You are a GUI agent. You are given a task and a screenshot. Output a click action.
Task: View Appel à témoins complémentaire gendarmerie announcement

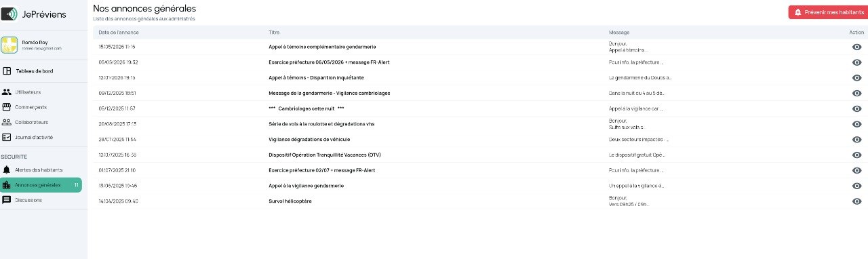click(856, 47)
